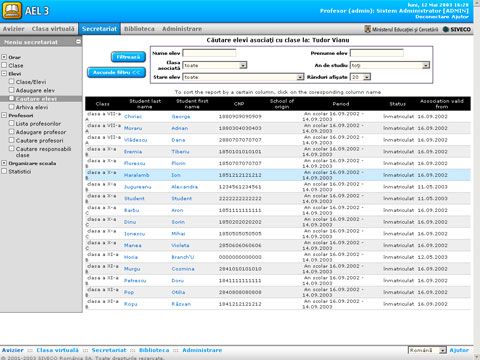The width and height of the screenshot is (480, 360).
Task: Collapse the Elevi tree node
Action: point(4,73)
